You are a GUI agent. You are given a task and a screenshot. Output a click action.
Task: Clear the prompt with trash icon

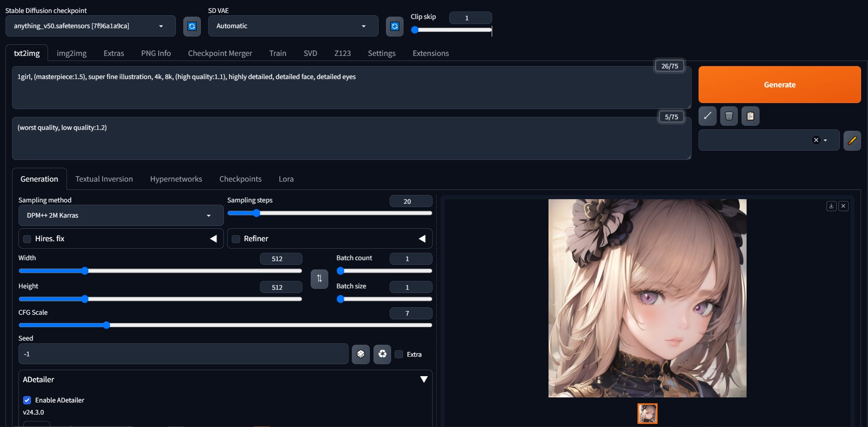coord(729,116)
